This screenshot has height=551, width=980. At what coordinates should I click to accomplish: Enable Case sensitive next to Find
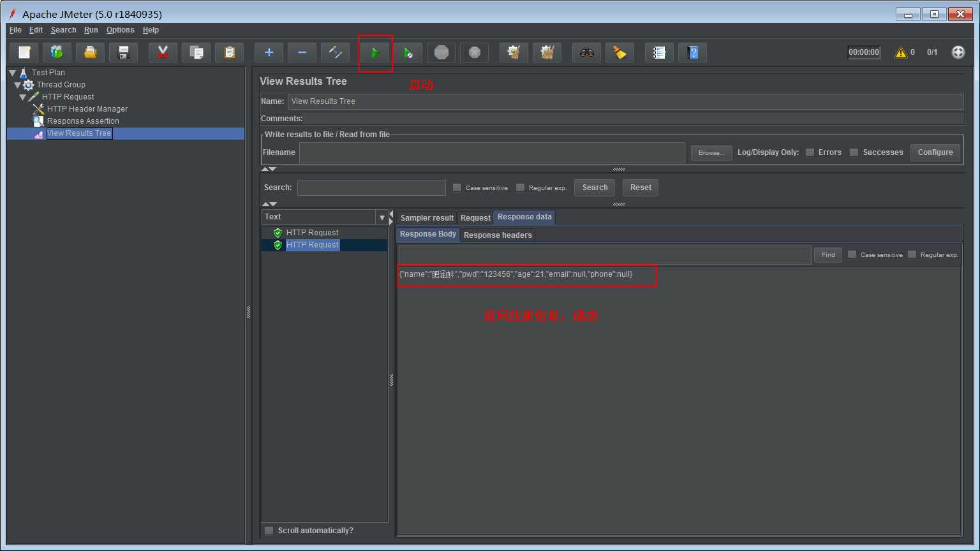pyautogui.click(x=852, y=254)
